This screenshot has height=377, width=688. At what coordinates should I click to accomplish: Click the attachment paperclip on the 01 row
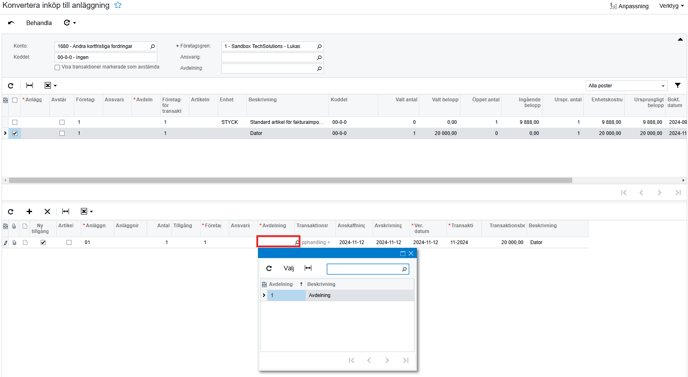pyautogui.click(x=14, y=242)
